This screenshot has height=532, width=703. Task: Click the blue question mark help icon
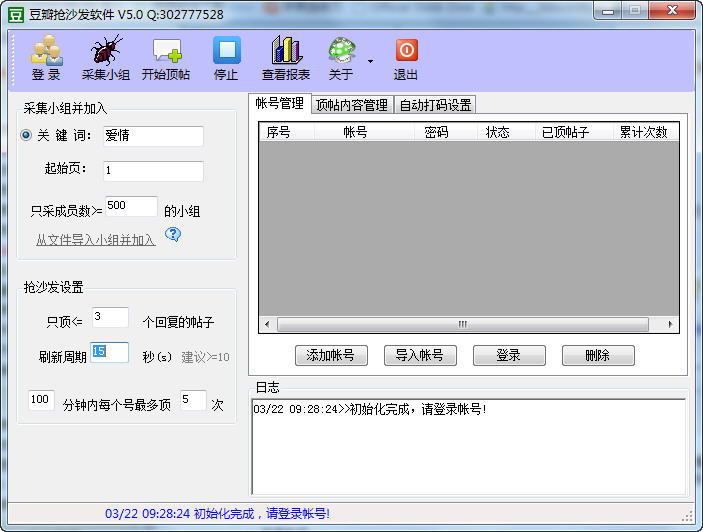point(173,234)
